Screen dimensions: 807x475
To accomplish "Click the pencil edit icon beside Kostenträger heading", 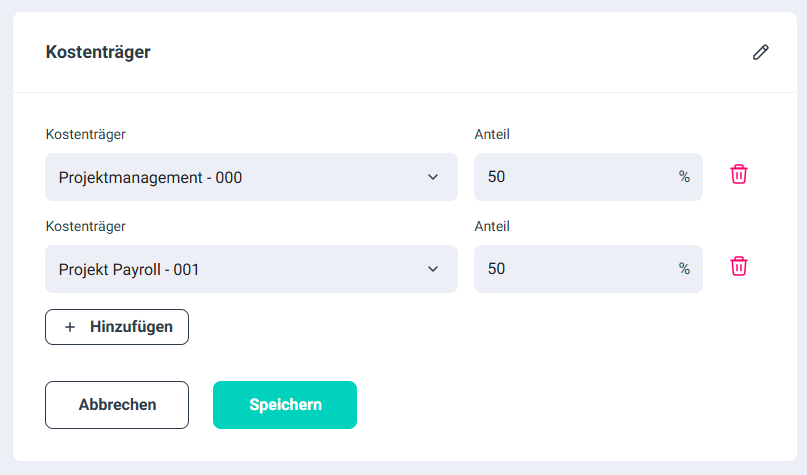I will [x=761, y=52].
